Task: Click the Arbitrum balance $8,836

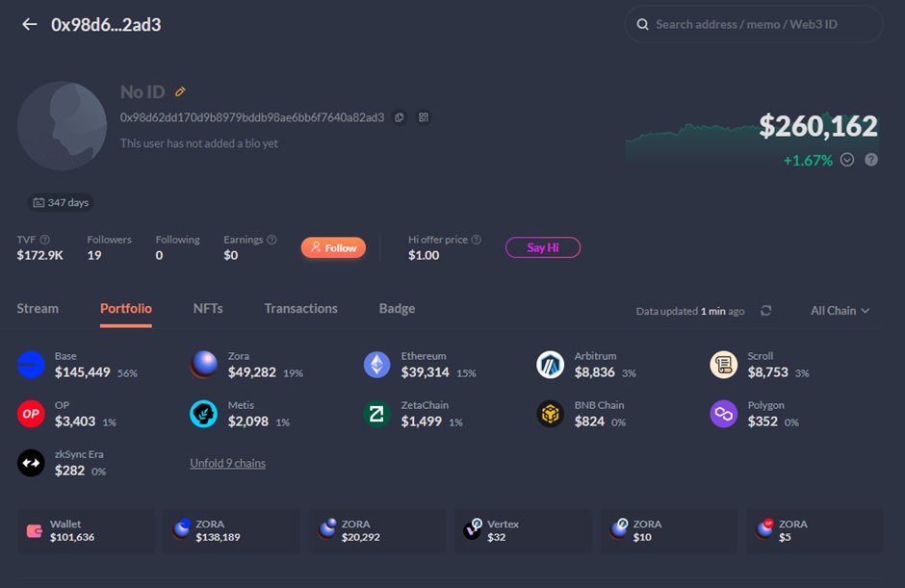Action: (x=594, y=372)
